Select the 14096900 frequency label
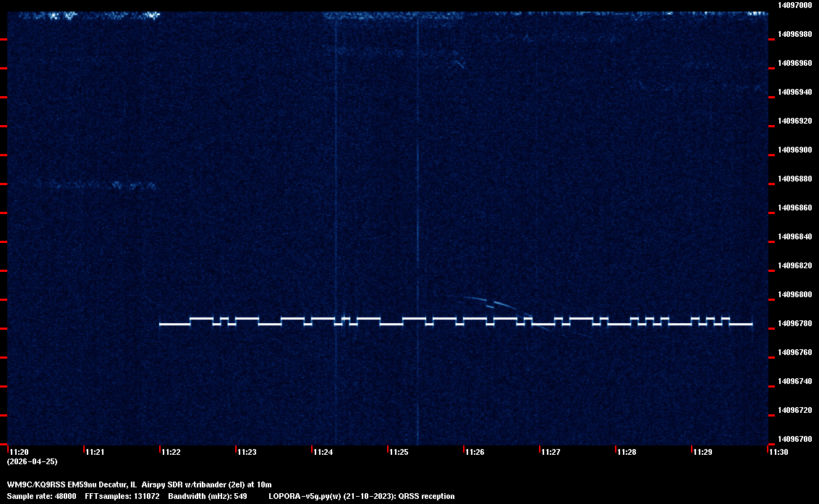The image size is (819, 504). [x=794, y=150]
